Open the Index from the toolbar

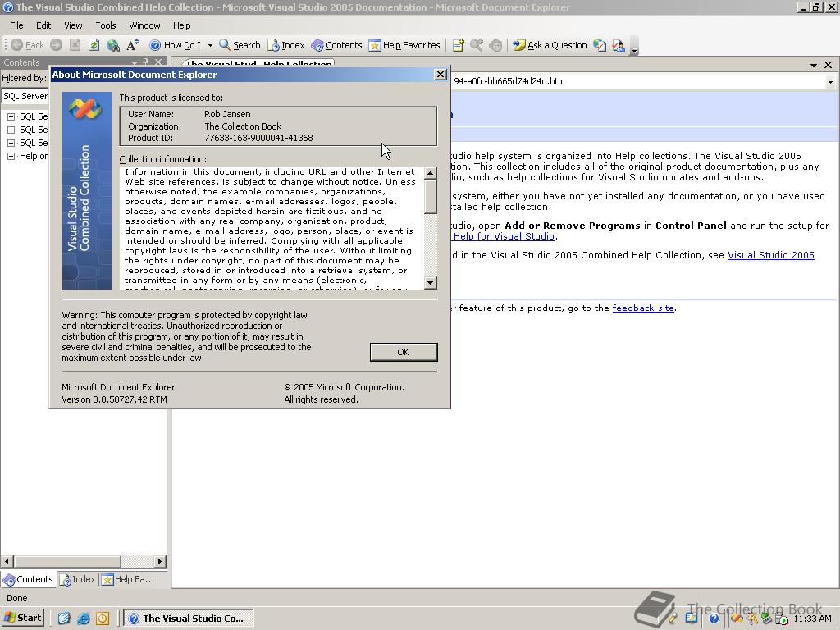coord(286,46)
